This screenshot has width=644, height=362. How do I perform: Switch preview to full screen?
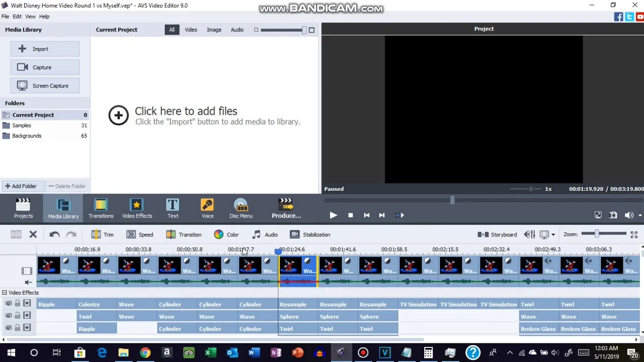point(598,215)
